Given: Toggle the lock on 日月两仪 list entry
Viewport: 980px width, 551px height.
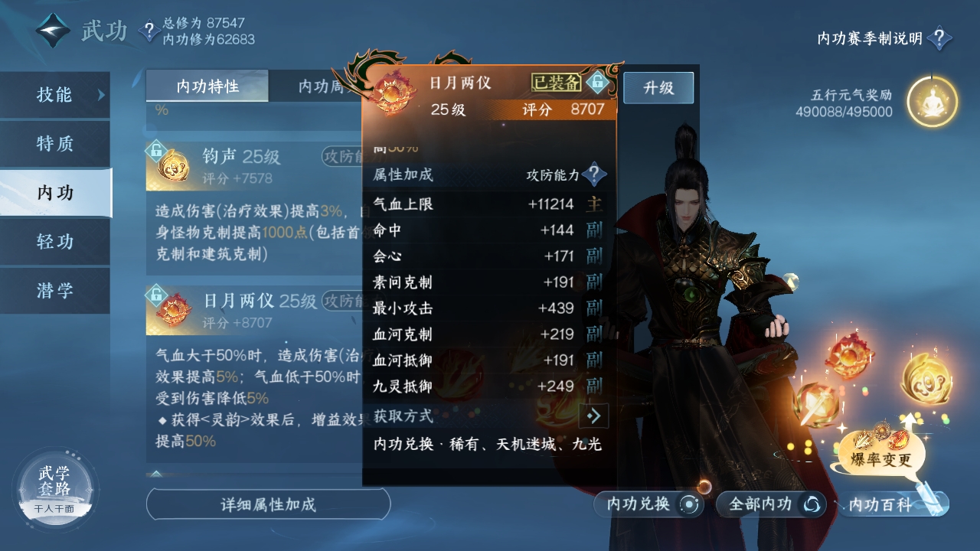Looking at the screenshot, I should [156, 295].
